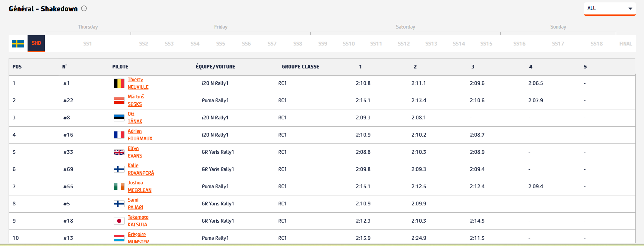Click the Swedish flag icon
644x246 pixels.
[x=18, y=44]
